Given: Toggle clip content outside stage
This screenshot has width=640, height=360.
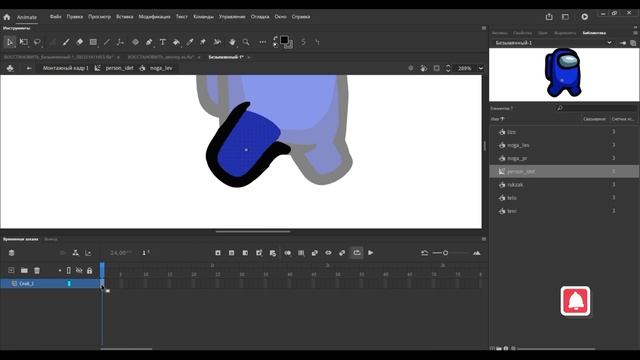Looking at the screenshot, I should [x=436, y=68].
